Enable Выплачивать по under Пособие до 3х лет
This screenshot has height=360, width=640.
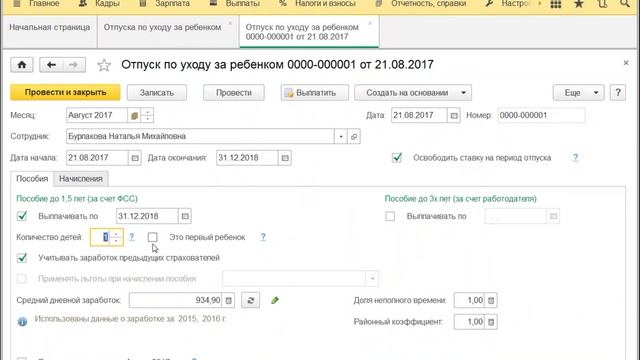click(390, 216)
